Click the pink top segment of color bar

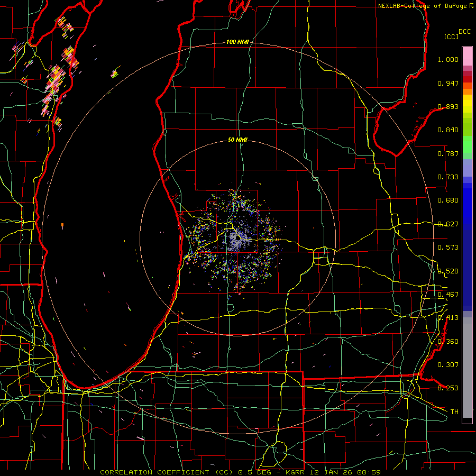click(x=467, y=56)
